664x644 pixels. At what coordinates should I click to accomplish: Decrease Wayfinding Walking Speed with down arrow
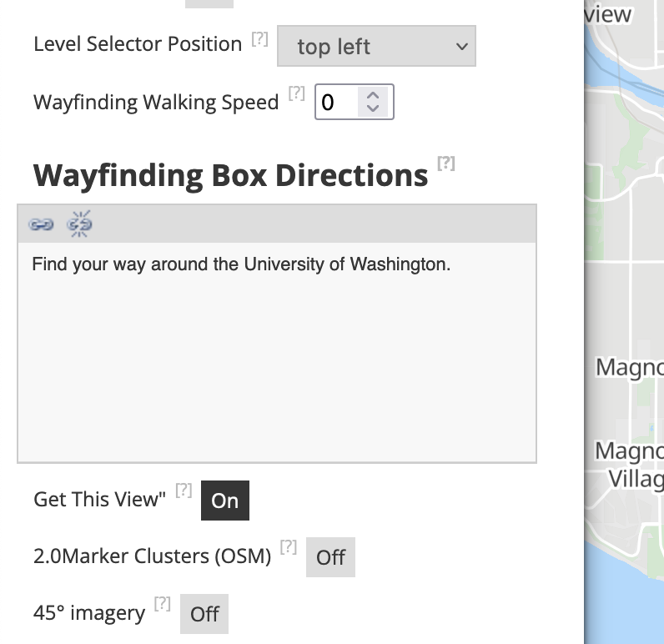373,109
